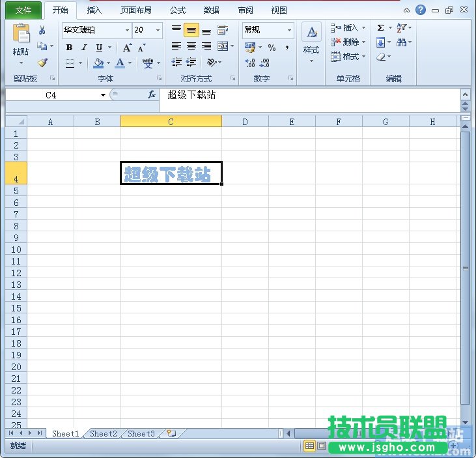
Task: Click the Cut scissors icon
Action: (42, 31)
